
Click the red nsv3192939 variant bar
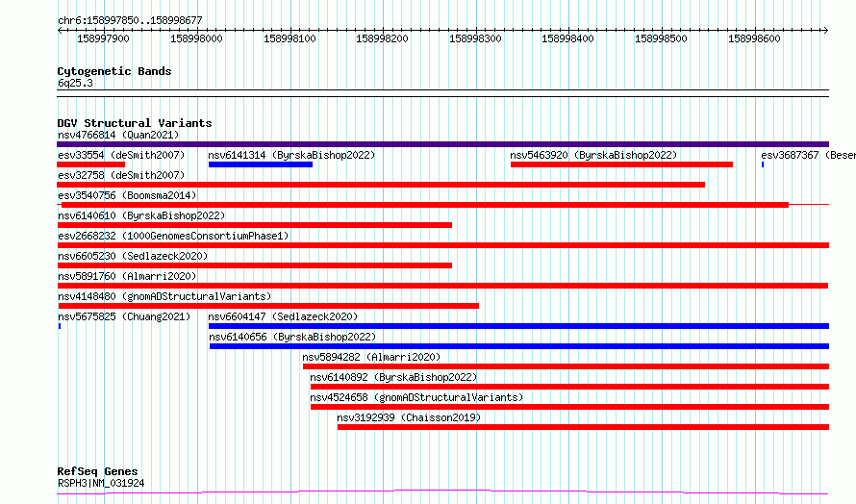tap(583, 427)
